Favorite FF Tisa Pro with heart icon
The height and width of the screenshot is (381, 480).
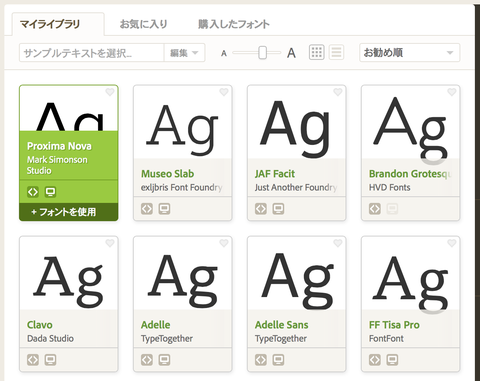point(452,243)
